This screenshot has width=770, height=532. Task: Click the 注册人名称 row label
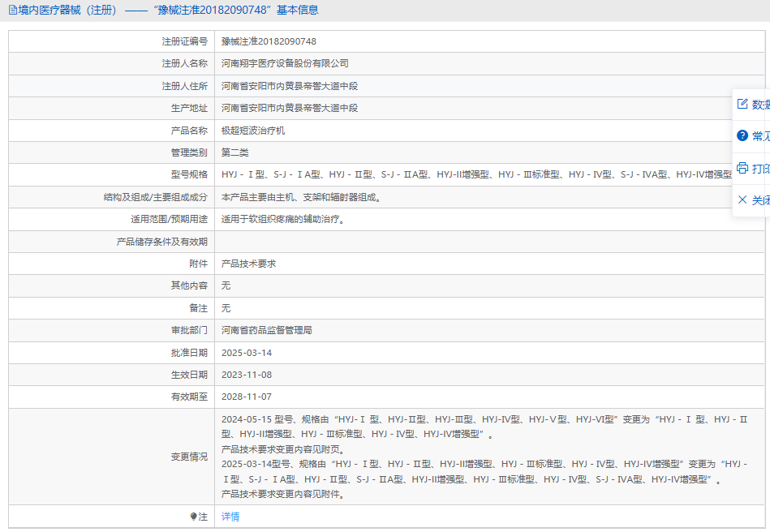pos(185,63)
